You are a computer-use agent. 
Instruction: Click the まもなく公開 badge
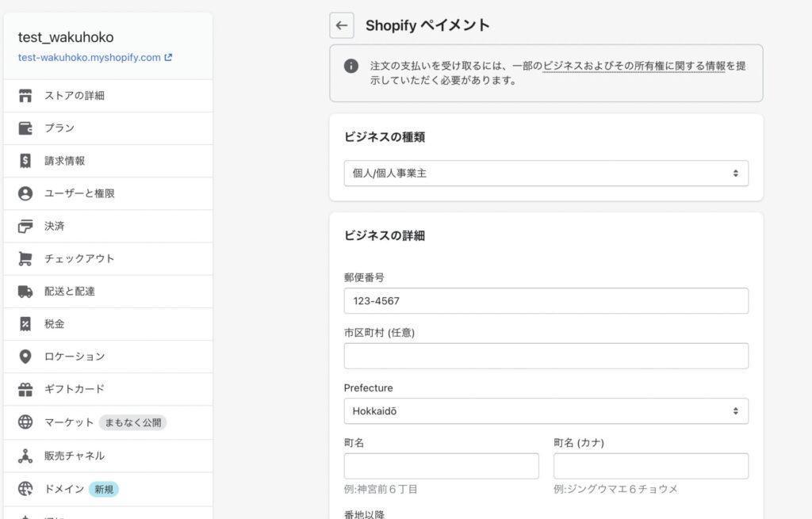tap(133, 423)
